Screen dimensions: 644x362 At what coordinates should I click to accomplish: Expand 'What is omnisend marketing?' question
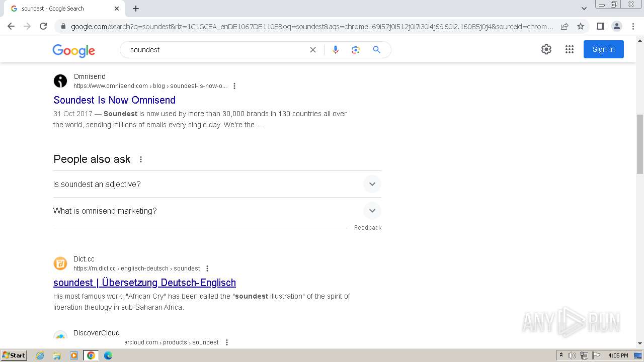tap(217, 211)
